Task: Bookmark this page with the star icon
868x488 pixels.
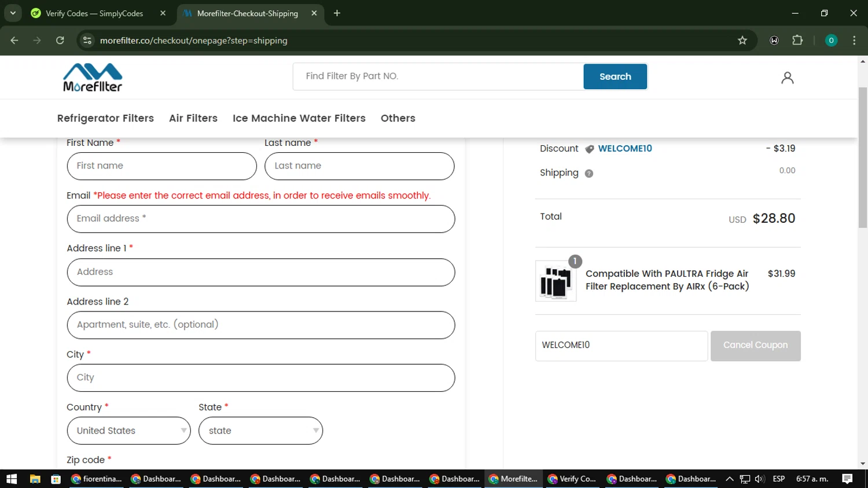Action: point(742,40)
